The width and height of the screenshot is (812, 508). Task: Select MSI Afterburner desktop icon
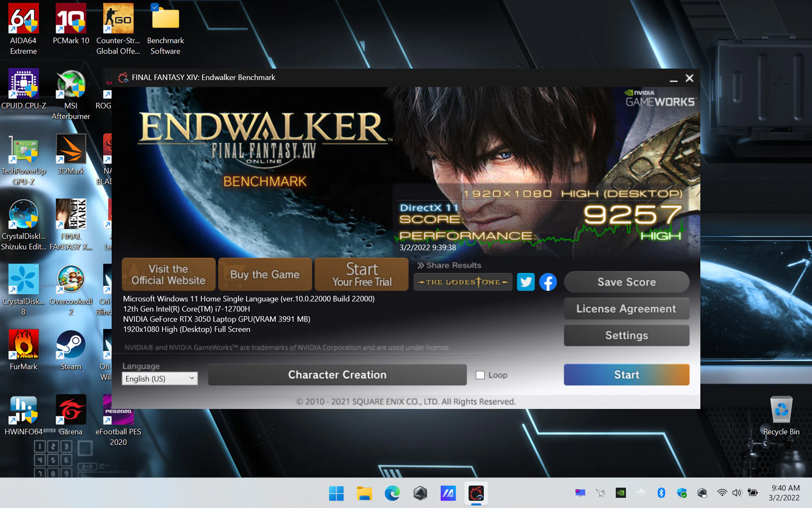71,94
